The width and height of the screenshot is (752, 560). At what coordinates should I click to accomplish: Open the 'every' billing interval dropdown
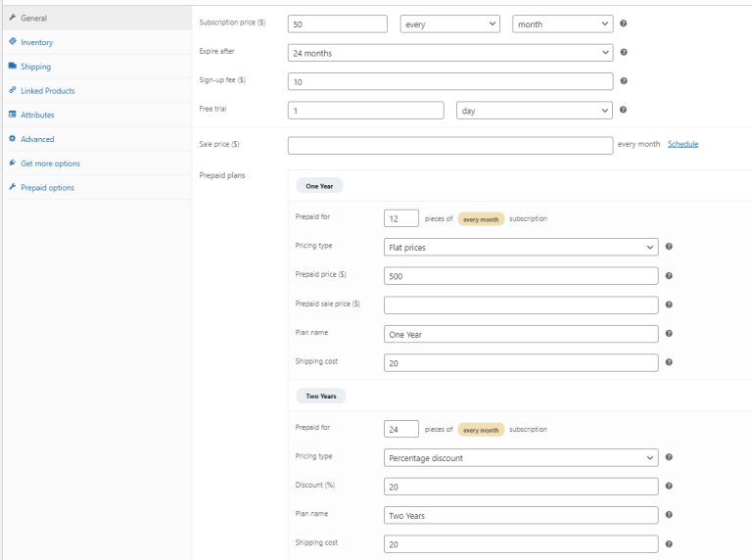(449, 23)
